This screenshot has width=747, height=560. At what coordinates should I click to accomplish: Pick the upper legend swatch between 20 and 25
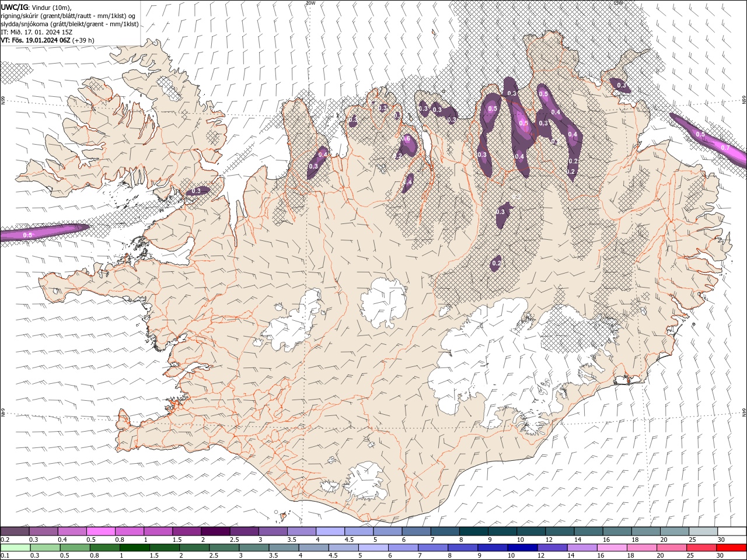[674, 531]
